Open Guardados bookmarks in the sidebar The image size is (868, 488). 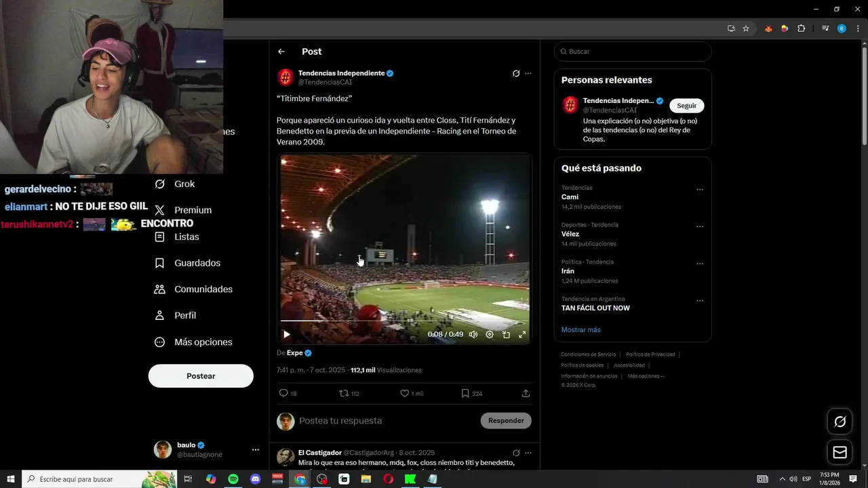(187, 263)
